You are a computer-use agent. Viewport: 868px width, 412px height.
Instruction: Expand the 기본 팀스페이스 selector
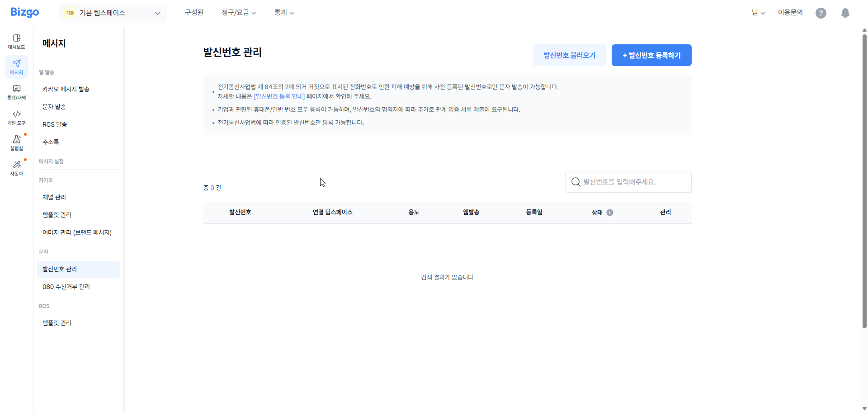(x=113, y=13)
